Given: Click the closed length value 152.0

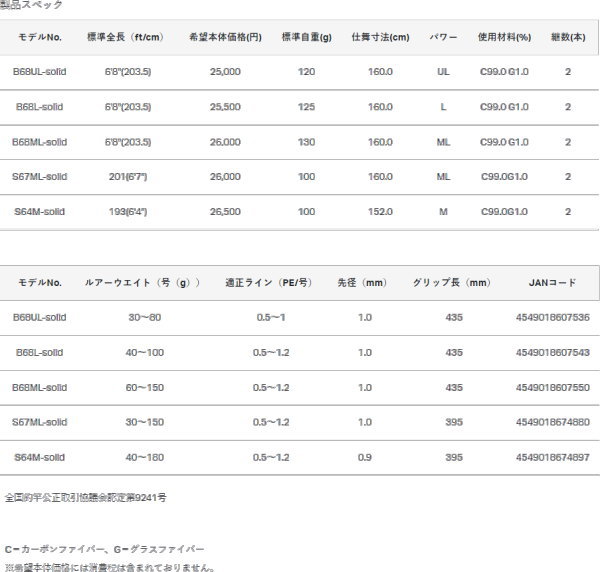Looking at the screenshot, I should (380, 212).
